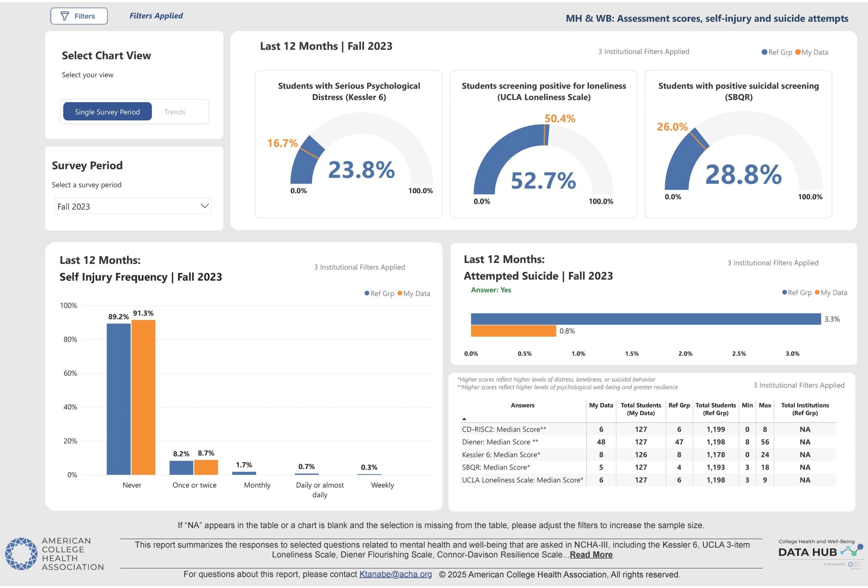Viewport: 868px width, 588px height.
Task: Click the Read More link
Action: pyautogui.click(x=591, y=555)
